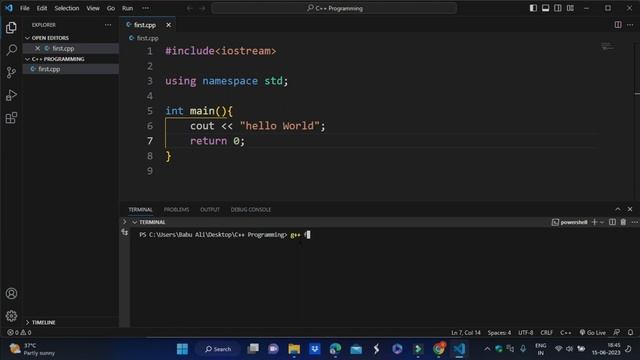Switch to the Output panel tab
The width and height of the screenshot is (640, 360).
click(210, 209)
